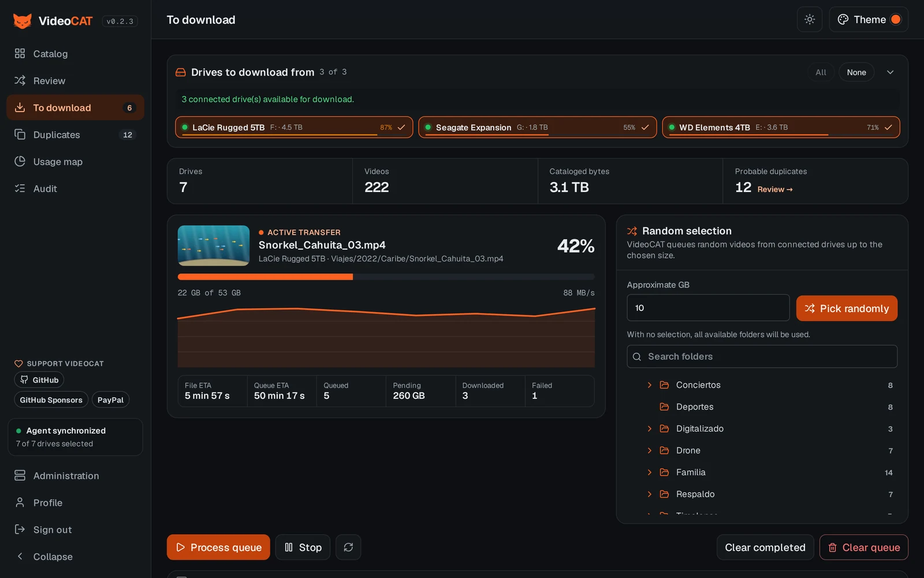924x578 pixels.
Task: Stop the current transfer
Action: coord(303,547)
